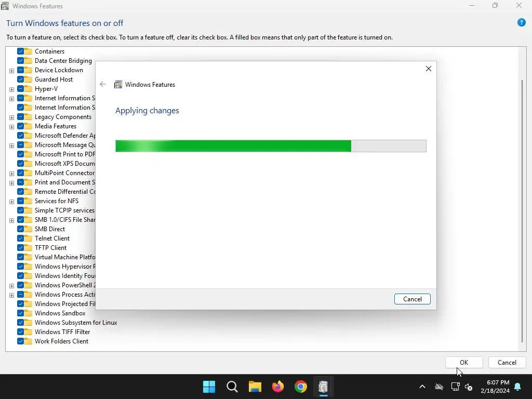This screenshot has width=532, height=399.
Task: Click the feature list vertical scrollbar
Action: pyautogui.click(x=522, y=211)
